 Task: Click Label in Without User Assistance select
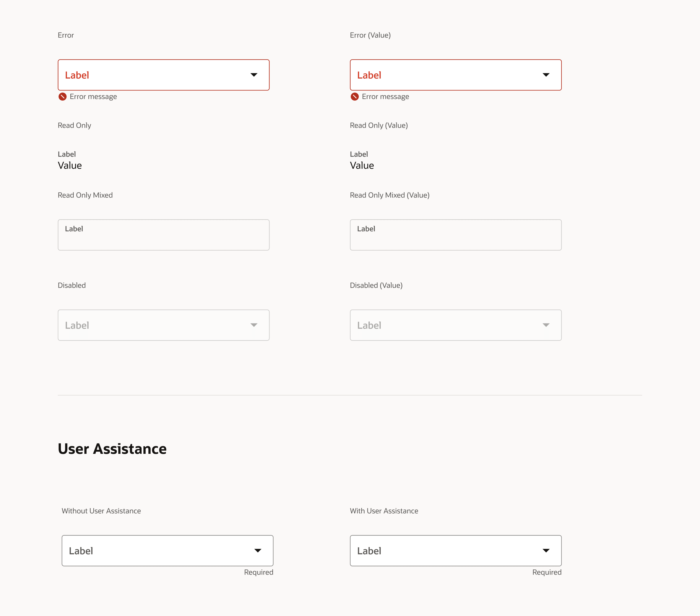81,551
